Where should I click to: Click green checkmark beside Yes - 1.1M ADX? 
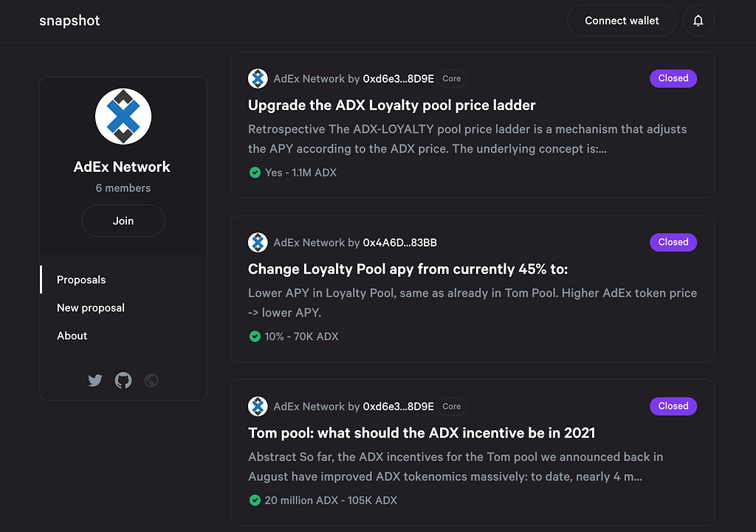[x=255, y=173]
